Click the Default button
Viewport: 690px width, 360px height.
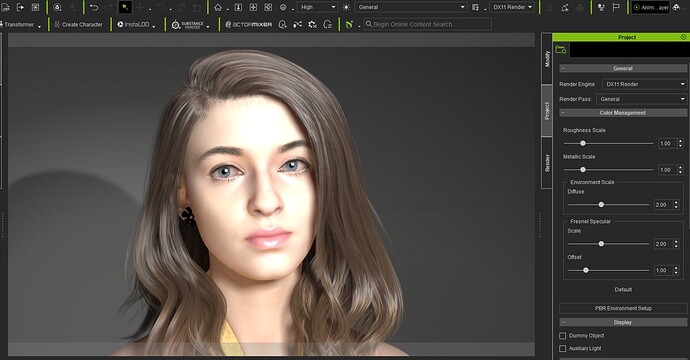point(623,290)
